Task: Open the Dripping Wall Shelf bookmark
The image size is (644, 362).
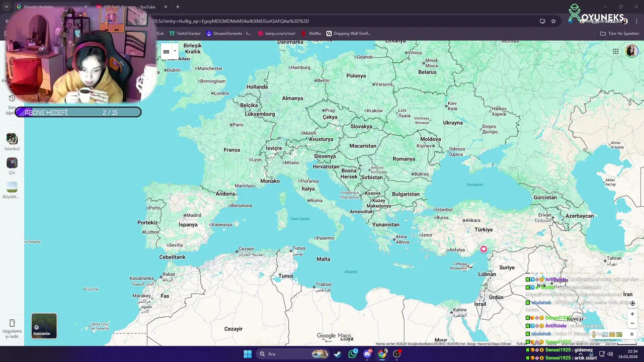Action: 349,34
